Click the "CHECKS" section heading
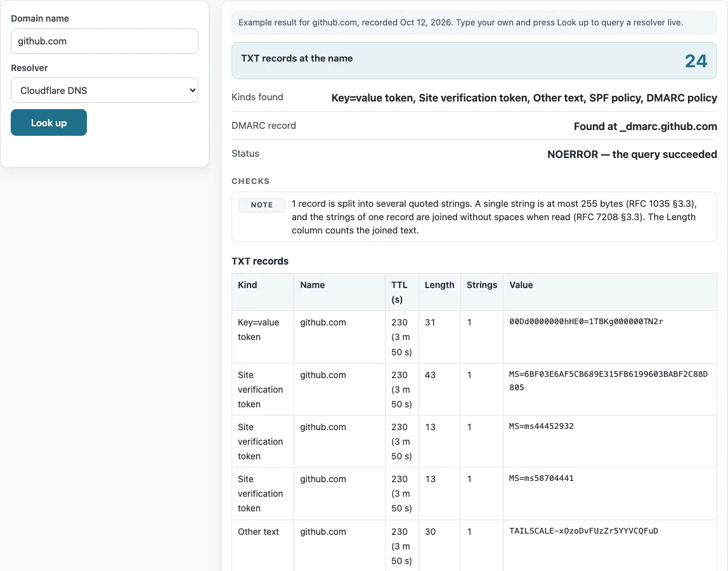This screenshot has width=728, height=571. (250, 181)
